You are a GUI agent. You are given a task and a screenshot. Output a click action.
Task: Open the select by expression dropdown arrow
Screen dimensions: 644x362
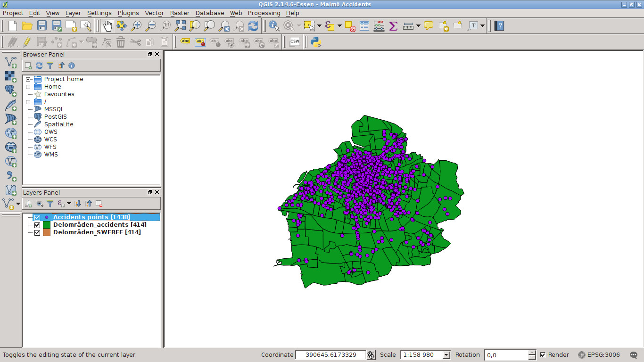click(339, 26)
